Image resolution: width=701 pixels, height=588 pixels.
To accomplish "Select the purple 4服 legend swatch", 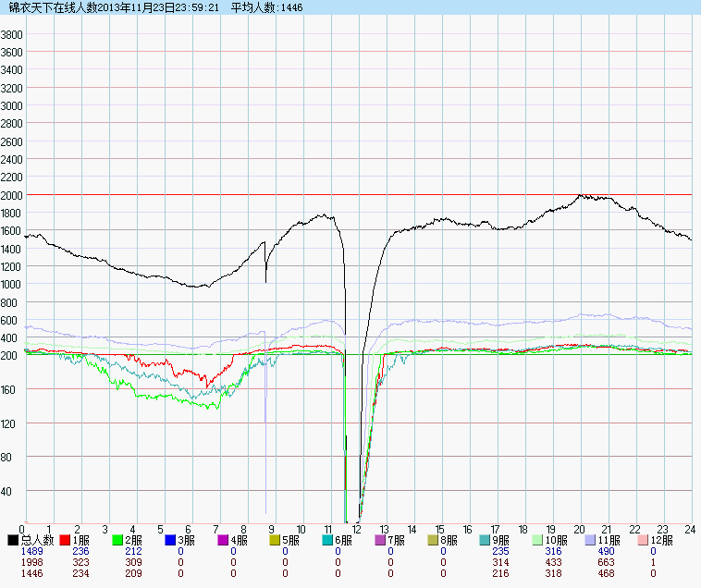I will coord(223,540).
